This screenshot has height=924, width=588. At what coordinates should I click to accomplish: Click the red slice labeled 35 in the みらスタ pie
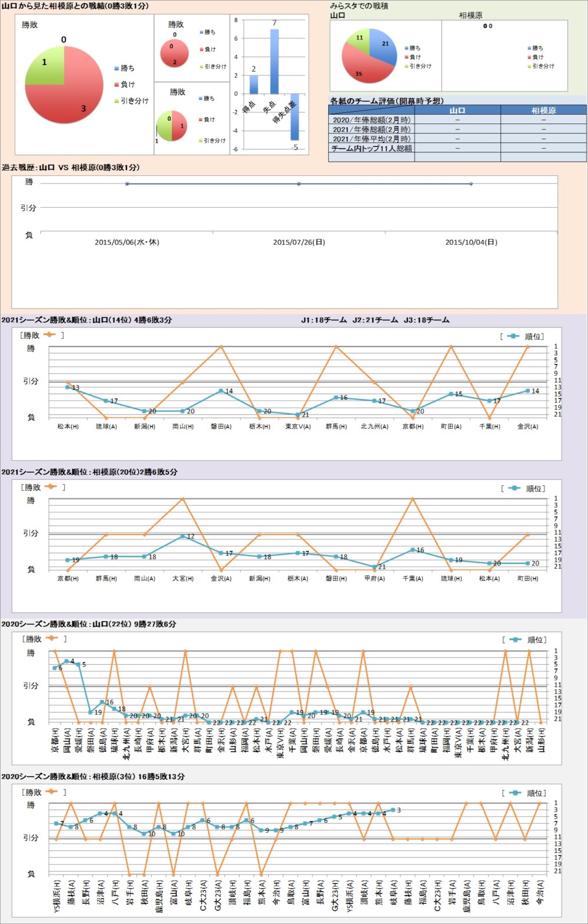click(362, 69)
